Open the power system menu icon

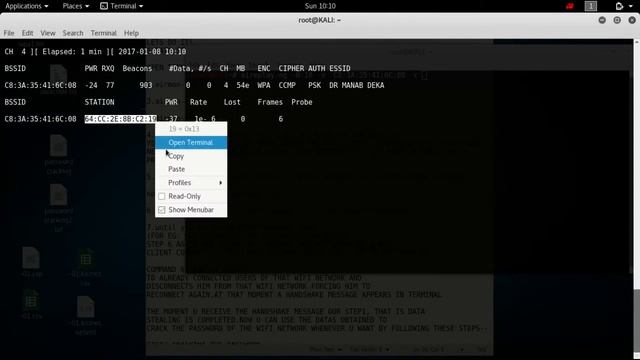(x=620, y=6)
